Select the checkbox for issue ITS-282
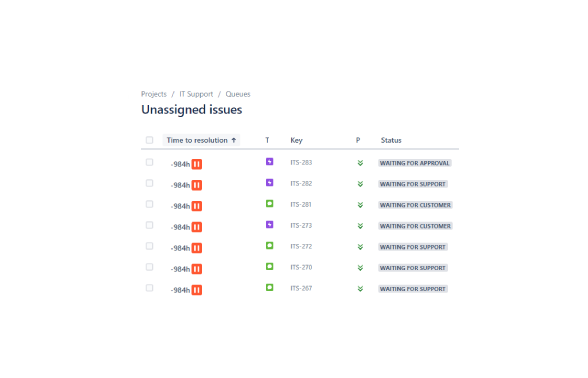588x378 pixels. coord(149,183)
